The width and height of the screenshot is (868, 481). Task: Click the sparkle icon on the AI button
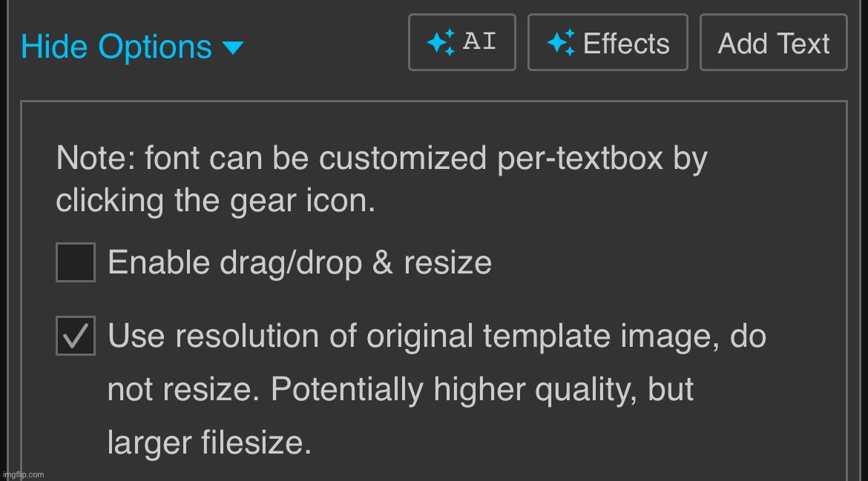pyautogui.click(x=440, y=43)
